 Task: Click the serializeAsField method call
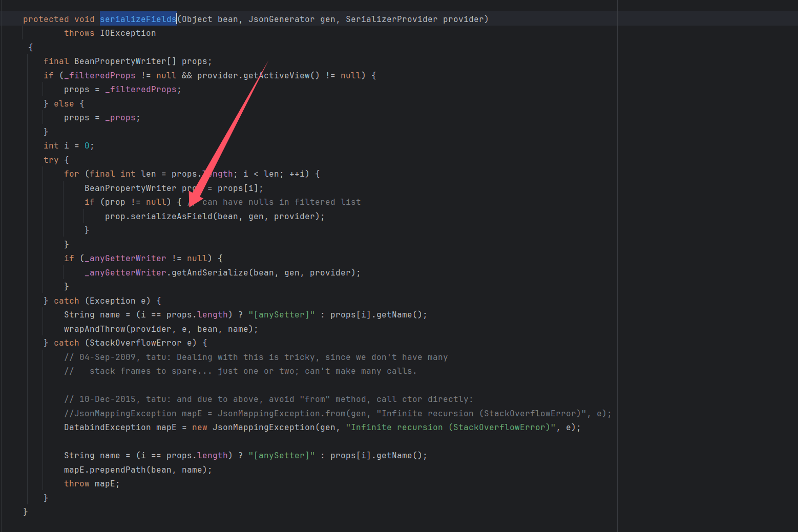coord(172,216)
